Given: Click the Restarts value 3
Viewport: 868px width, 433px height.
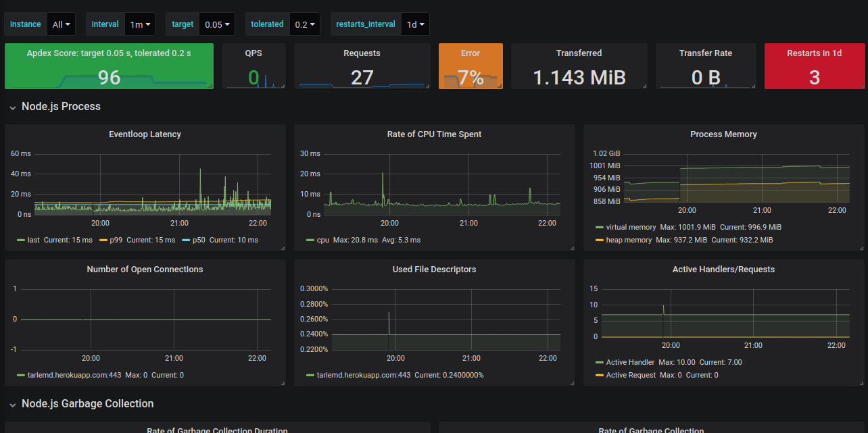Looking at the screenshot, I should point(814,78).
